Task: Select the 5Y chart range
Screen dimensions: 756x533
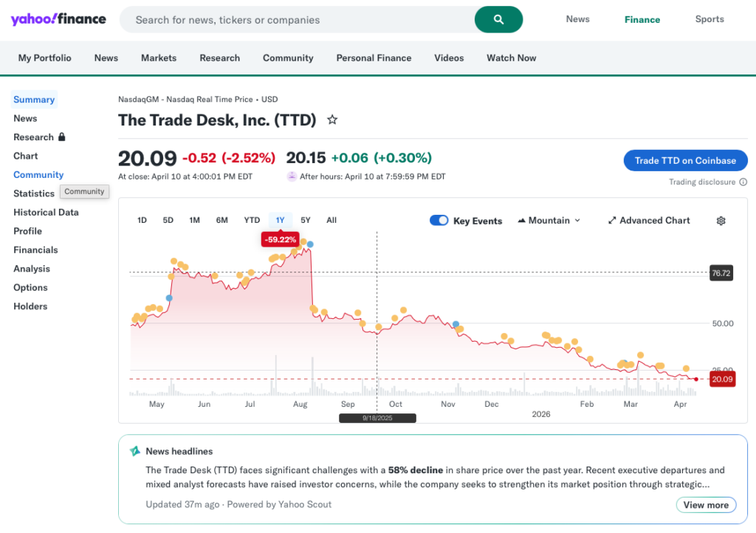Action: coord(306,220)
